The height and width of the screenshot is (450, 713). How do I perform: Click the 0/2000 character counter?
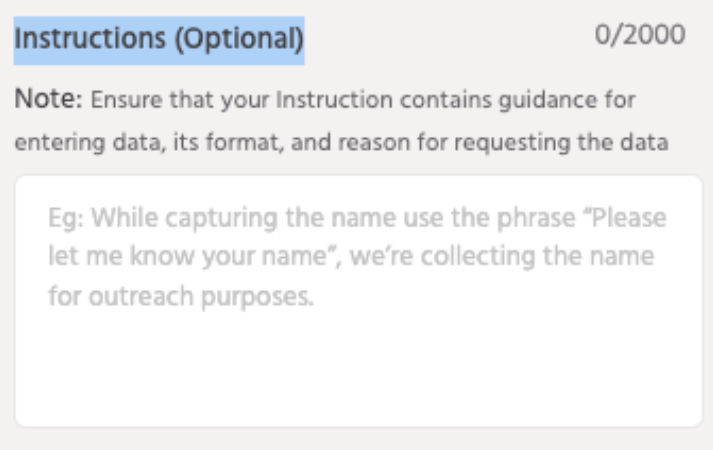(650, 36)
